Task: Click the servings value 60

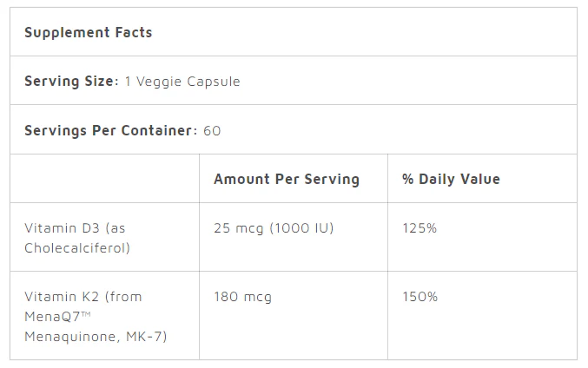Action: (x=212, y=130)
